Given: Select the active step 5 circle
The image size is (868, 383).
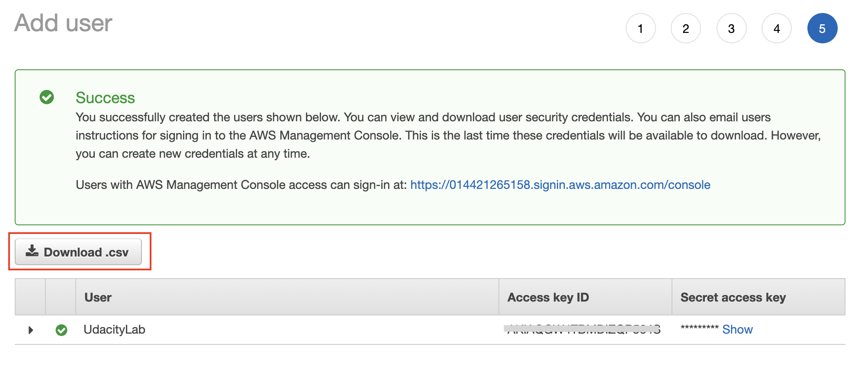Looking at the screenshot, I should [822, 29].
